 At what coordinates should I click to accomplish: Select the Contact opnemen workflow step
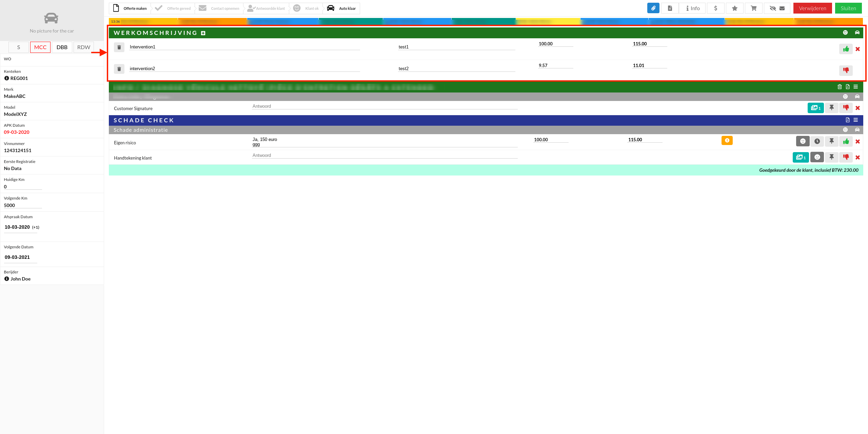coord(219,8)
